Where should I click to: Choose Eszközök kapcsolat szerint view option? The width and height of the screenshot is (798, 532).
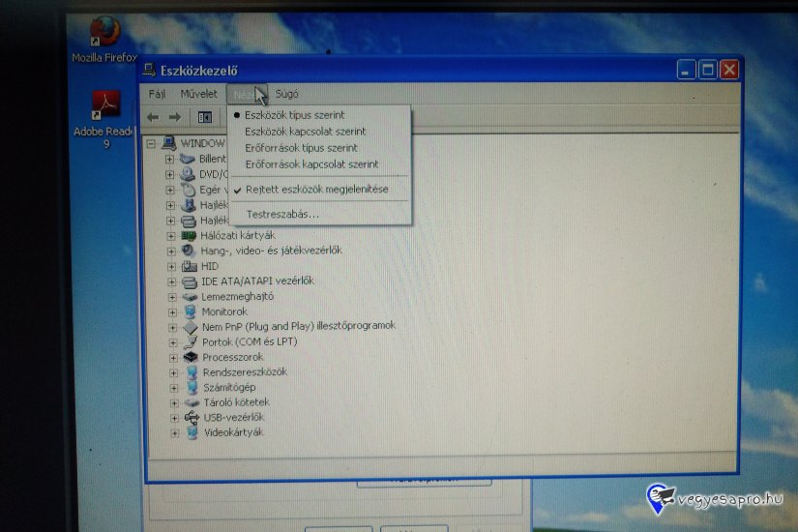(306, 132)
